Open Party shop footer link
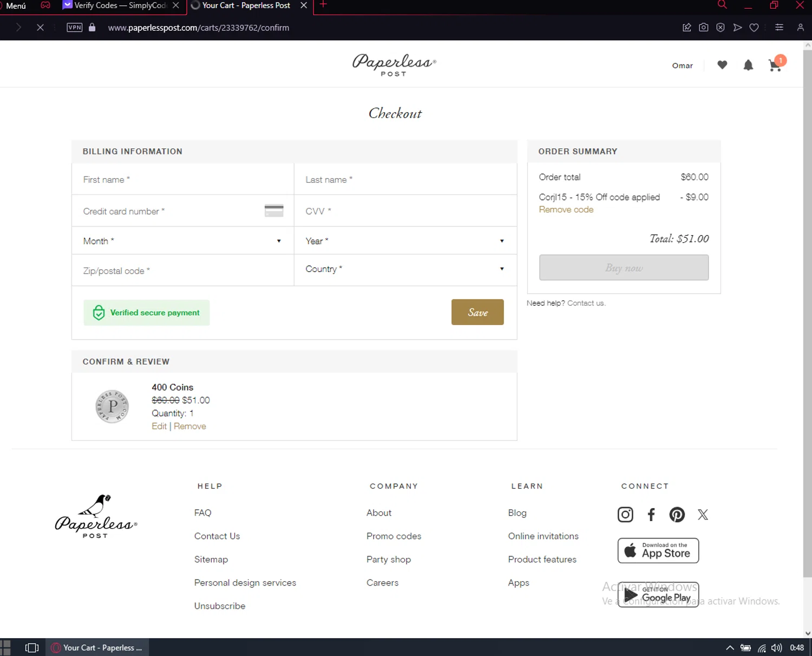The image size is (812, 656). [389, 559]
